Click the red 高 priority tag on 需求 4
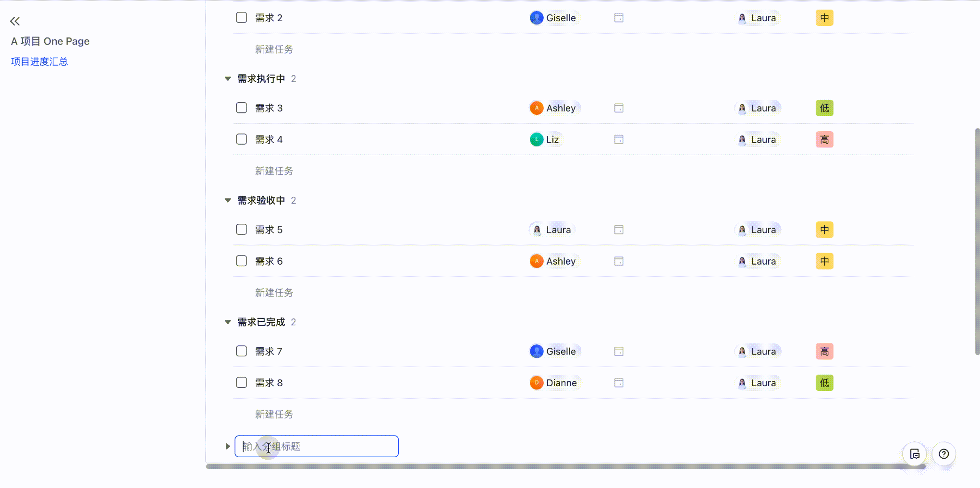 824,140
